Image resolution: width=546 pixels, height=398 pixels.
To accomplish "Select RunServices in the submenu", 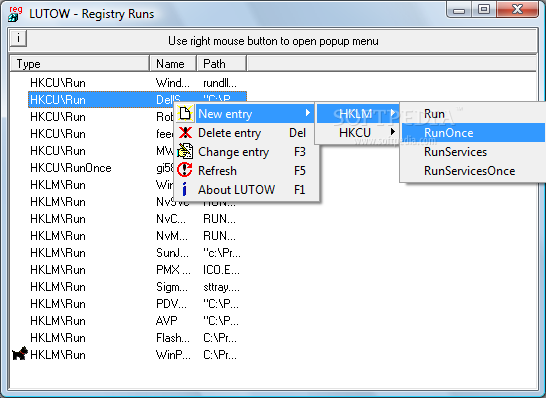I will pos(473,152).
